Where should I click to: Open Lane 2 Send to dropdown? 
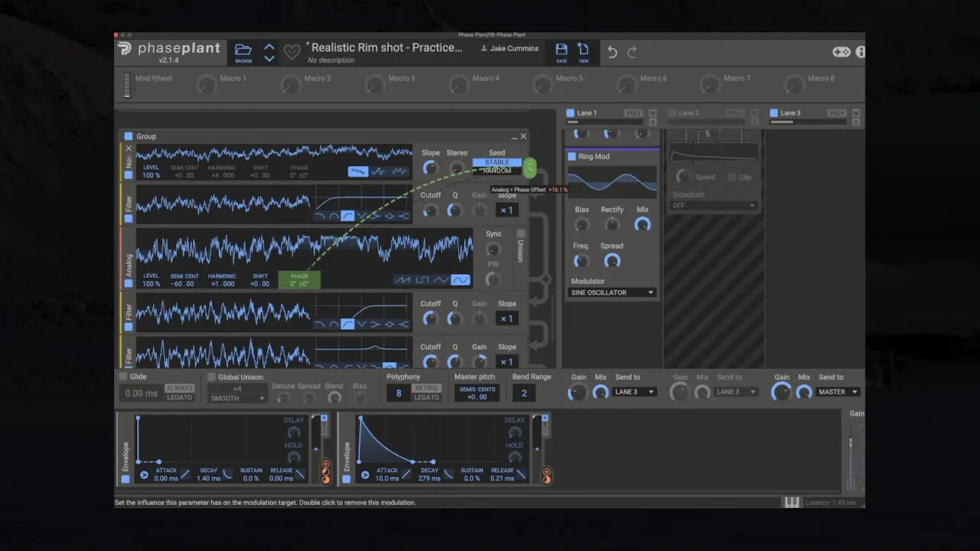click(737, 392)
